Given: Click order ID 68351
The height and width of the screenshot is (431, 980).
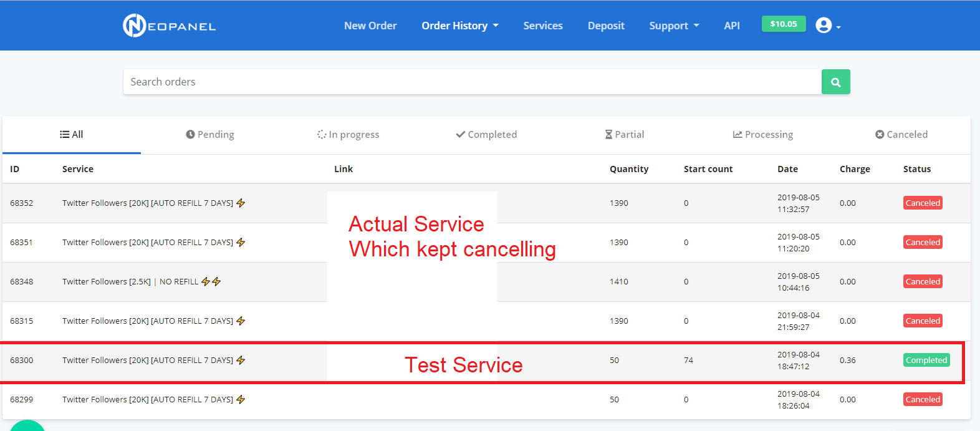Looking at the screenshot, I should tap(21, 243).
